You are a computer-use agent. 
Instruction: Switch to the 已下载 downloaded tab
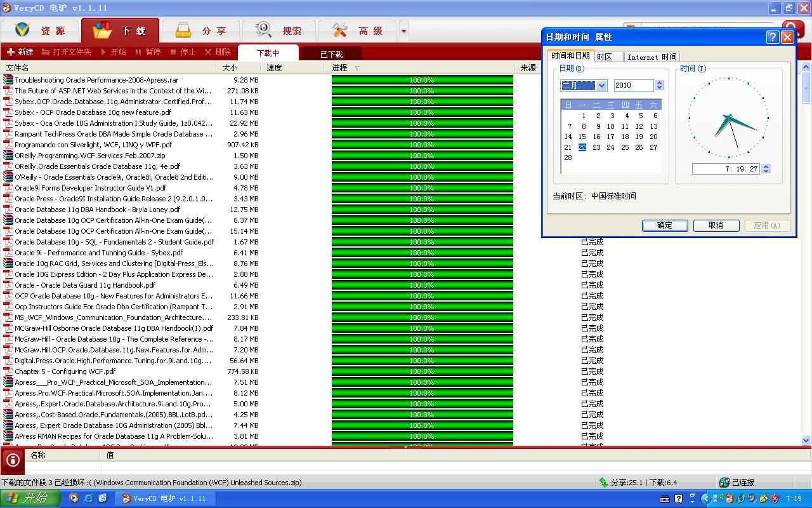coord(331,54)
